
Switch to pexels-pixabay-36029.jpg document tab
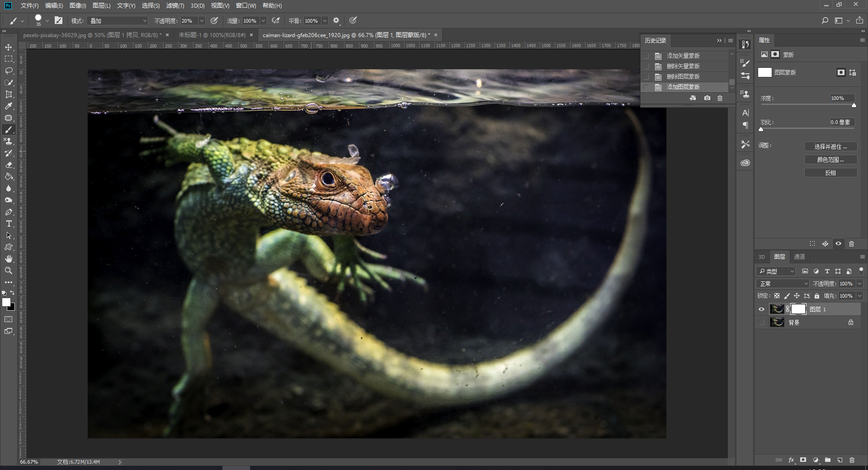click(x=92, y=35)
